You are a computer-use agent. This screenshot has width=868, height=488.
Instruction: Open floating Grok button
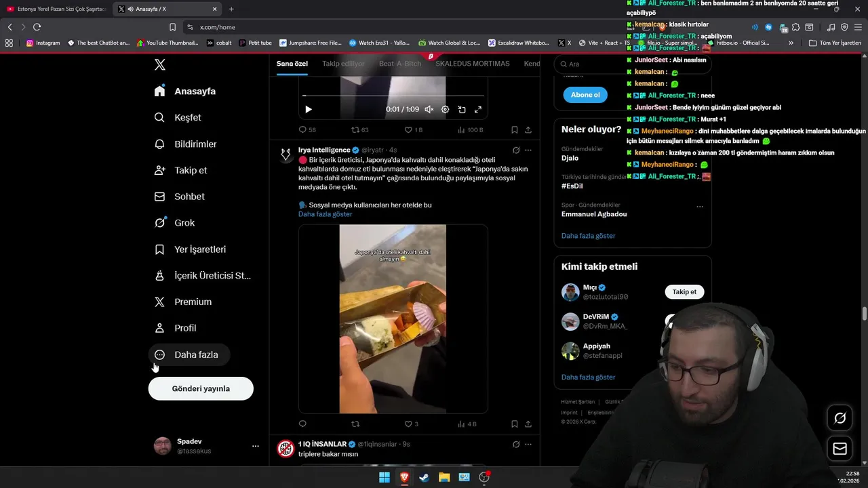pyautogui.click(x=840, y=418)
